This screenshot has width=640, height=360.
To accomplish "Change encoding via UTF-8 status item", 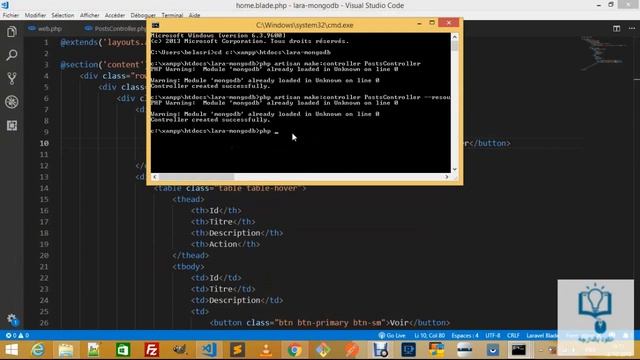I will 493,336.
